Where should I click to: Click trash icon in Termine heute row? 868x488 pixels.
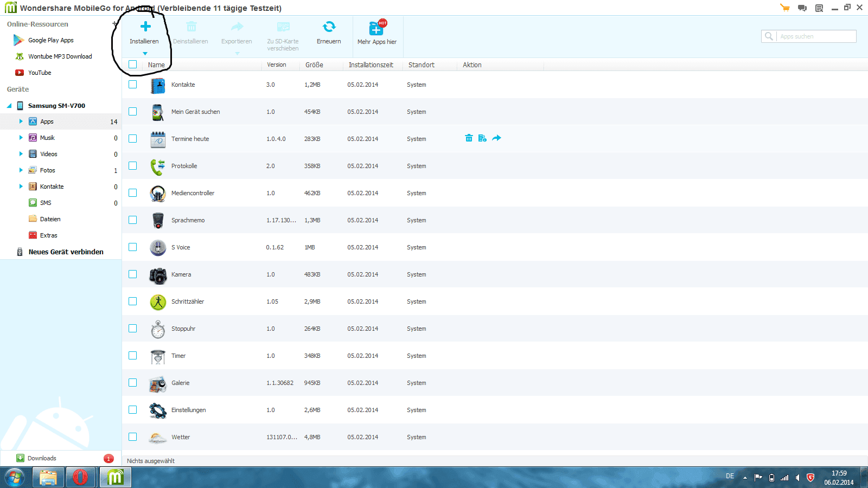tap(469, 138)
